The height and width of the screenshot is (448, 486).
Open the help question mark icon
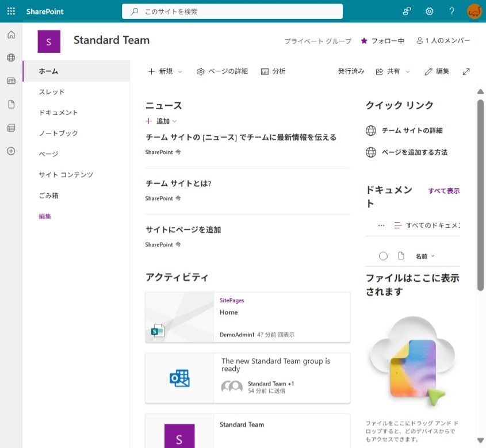pyautogui.click(x=452, y=12)
